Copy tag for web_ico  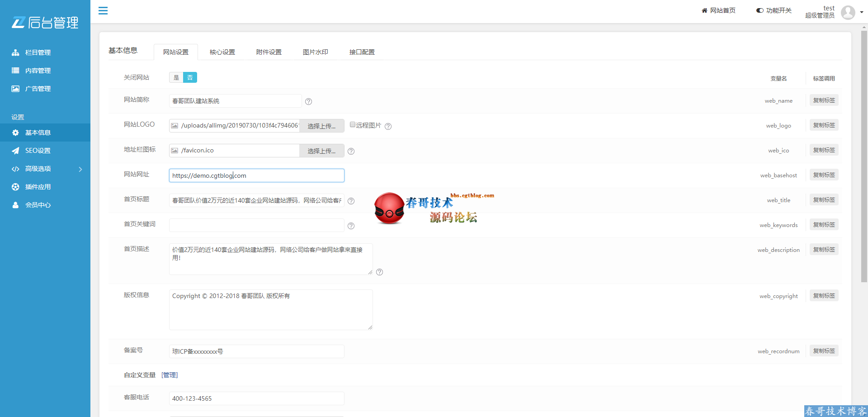[x=824, y=150]
